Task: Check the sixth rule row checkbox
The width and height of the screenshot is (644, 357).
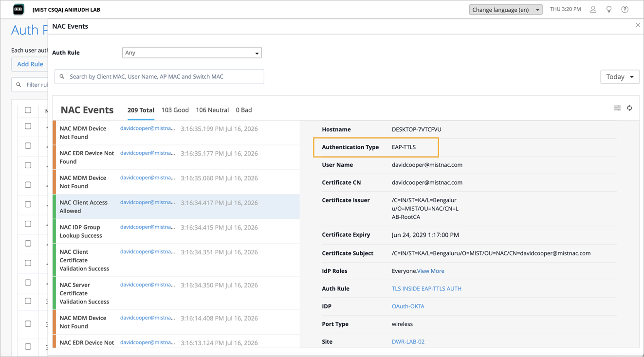Action: [x=28, y=224]
